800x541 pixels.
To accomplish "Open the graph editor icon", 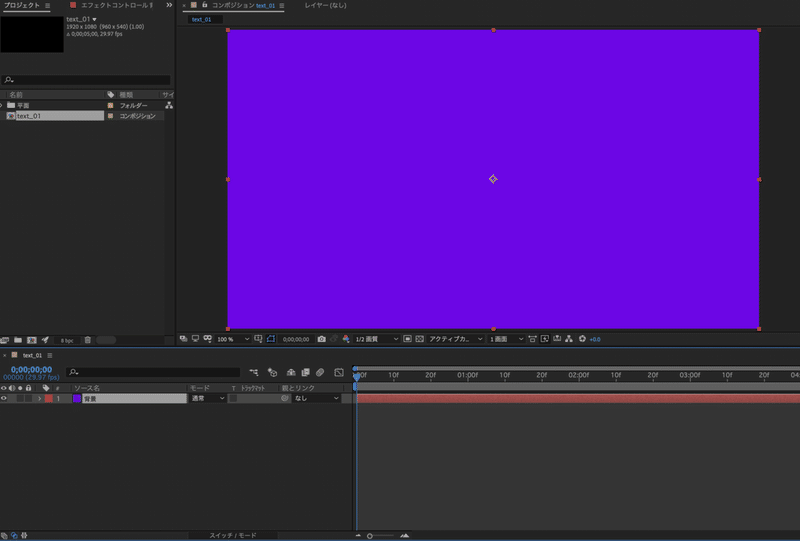I will click(339, 373).
